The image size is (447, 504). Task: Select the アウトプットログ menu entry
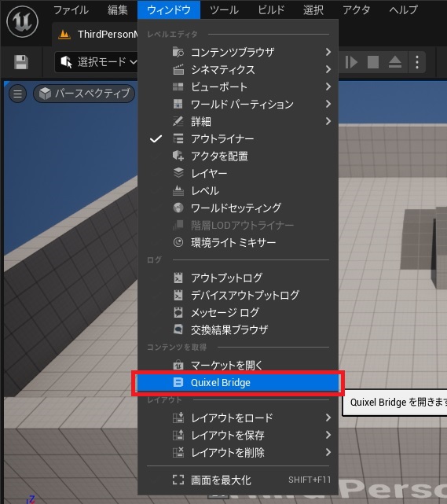point(238,278)
